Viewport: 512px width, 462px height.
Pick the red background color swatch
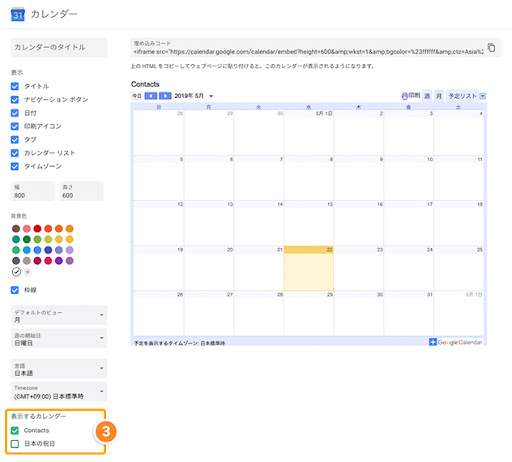pyautogui.click(x=37, y=229)
